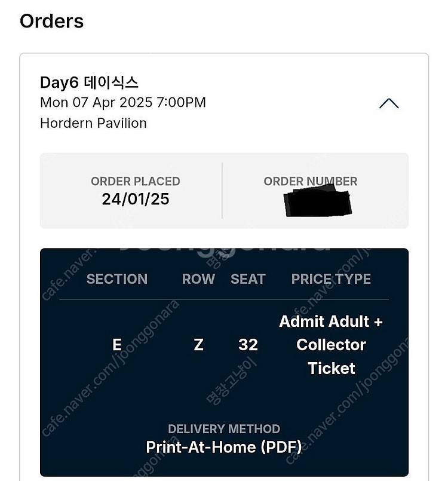Click the ORDER NUMBER label
Image resolution: width=448 pixels, height=481 pixels.
(311, 181)
